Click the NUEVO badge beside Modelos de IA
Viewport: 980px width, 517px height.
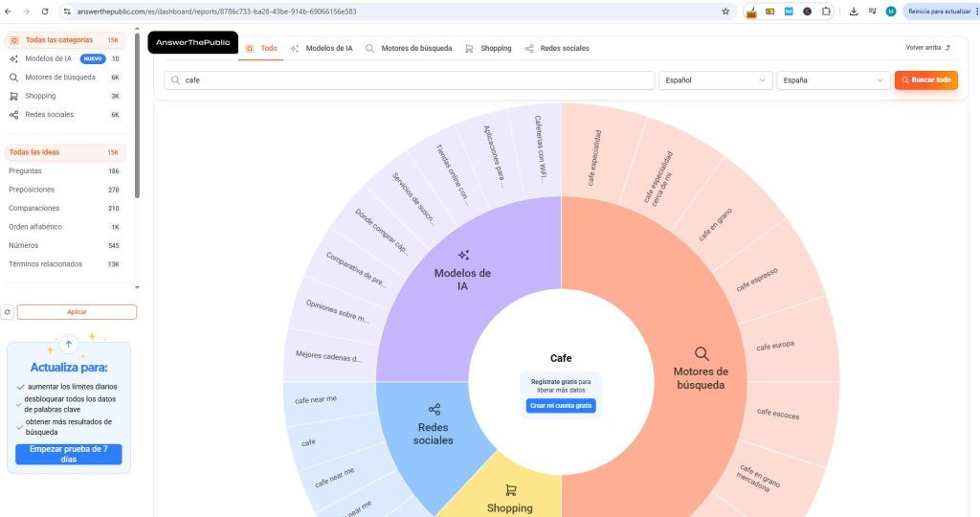93,58
